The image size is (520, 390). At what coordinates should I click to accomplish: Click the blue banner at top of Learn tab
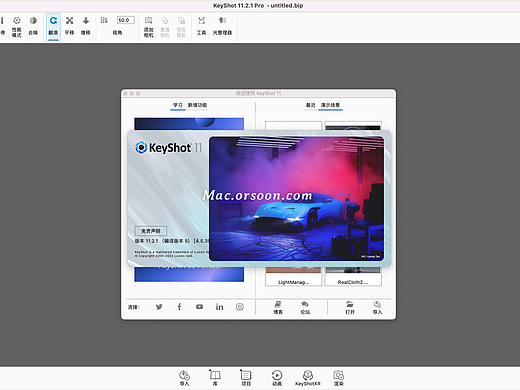pyautogui.click(x=189, y=124)
